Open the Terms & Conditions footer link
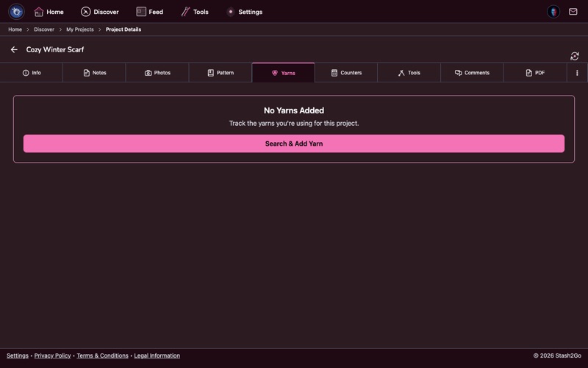This screenshot has width=588, height=368. pos(102,355)
